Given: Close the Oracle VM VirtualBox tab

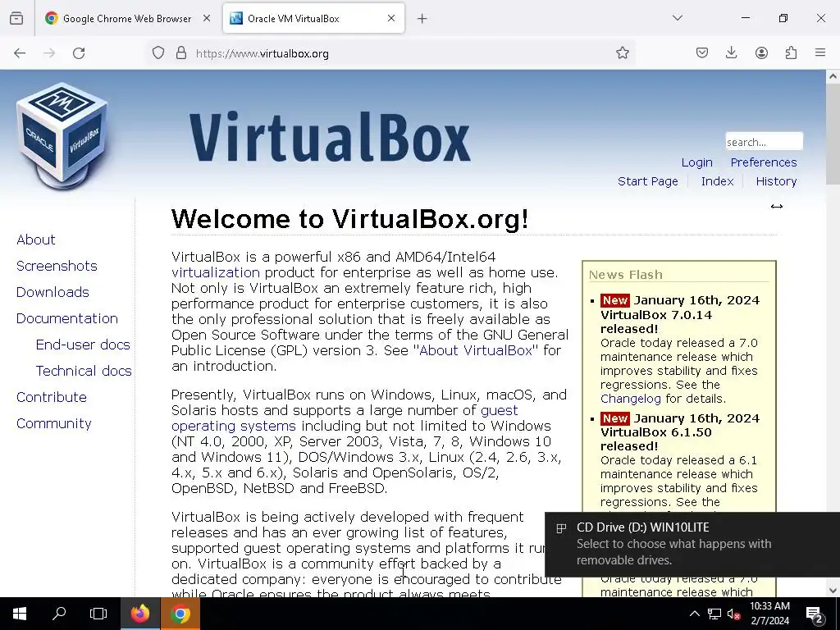Looking at the screenshot, I should pos(391,18).
